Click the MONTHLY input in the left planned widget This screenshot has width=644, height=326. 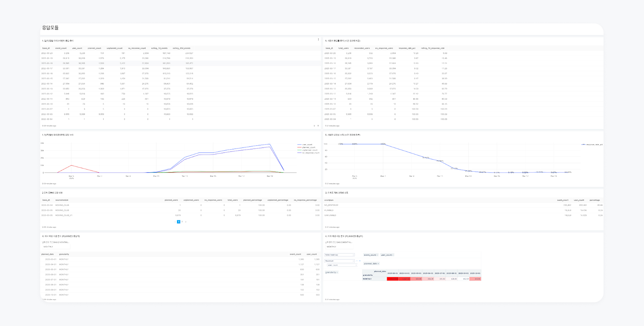(56, 247)
